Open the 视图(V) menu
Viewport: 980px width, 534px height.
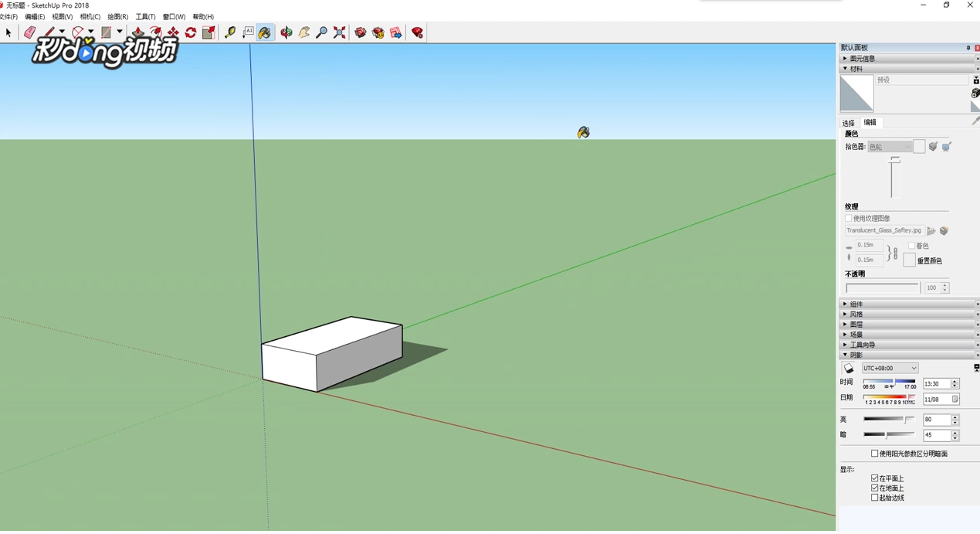click(62, 16)
